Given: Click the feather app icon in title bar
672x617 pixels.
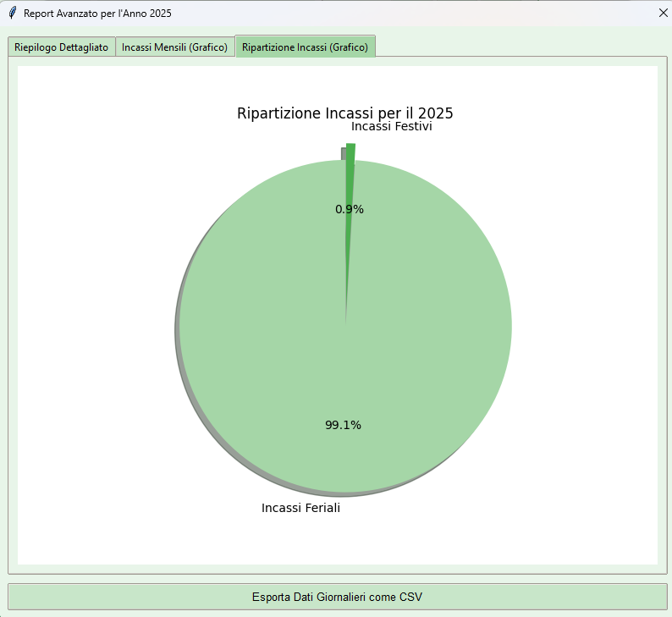Looking at the screenshot, I should point(12,14).
